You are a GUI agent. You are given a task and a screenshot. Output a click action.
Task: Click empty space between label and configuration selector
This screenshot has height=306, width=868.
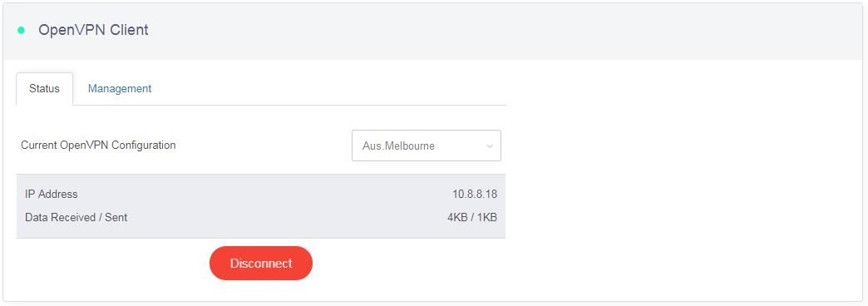point(264,146)
